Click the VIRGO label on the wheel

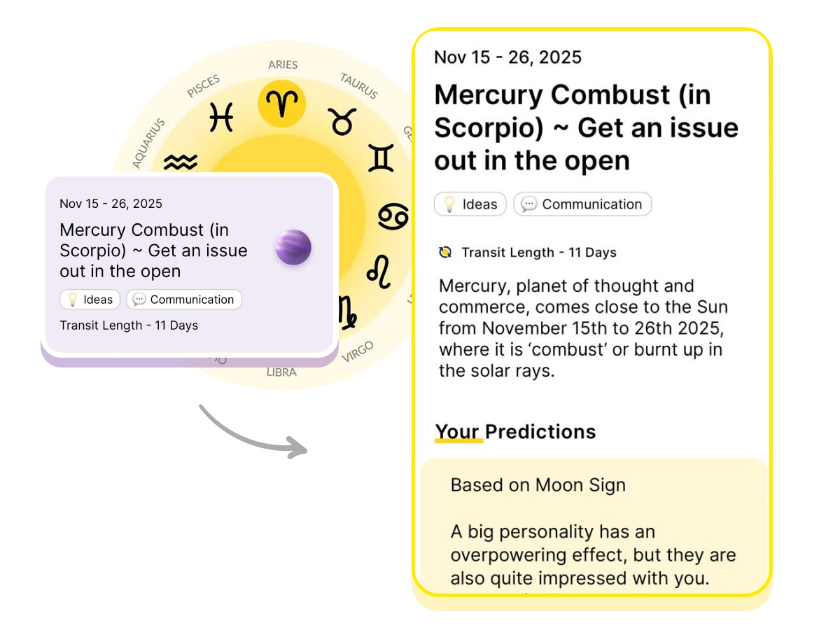click(x=358, y=351)
